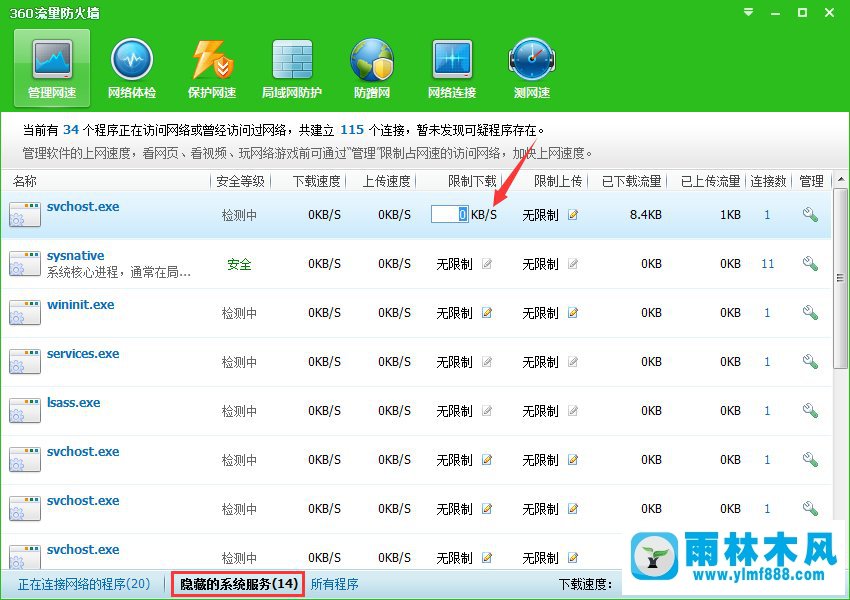Viewport: 850px width, 600px height.
Task: View connection count 1 for wininit.exe
Action: (x=767, y=313)
